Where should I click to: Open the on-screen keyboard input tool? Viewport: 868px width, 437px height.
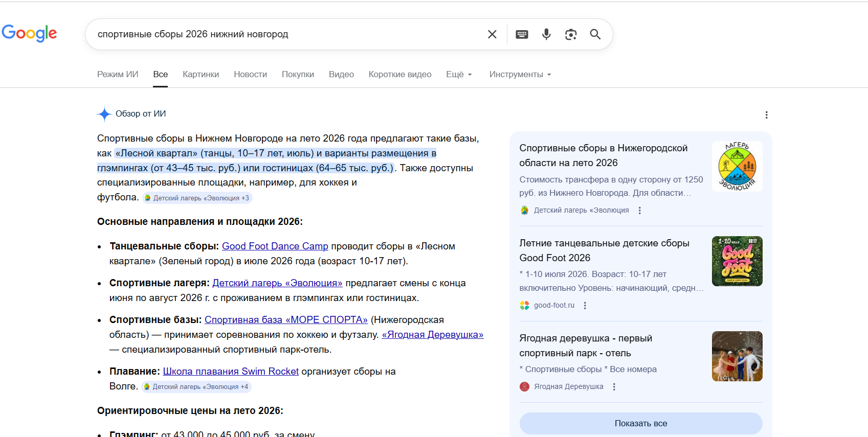pos(522,34)
